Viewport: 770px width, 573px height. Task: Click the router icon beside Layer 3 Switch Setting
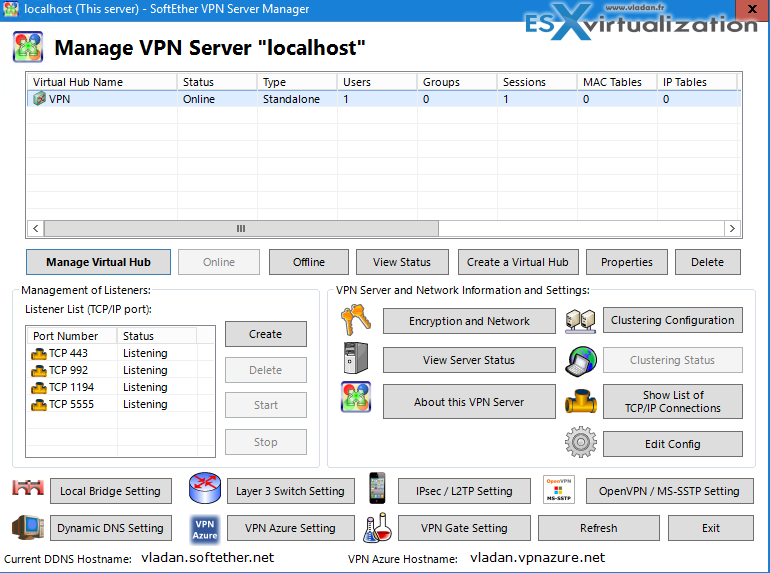205,488
